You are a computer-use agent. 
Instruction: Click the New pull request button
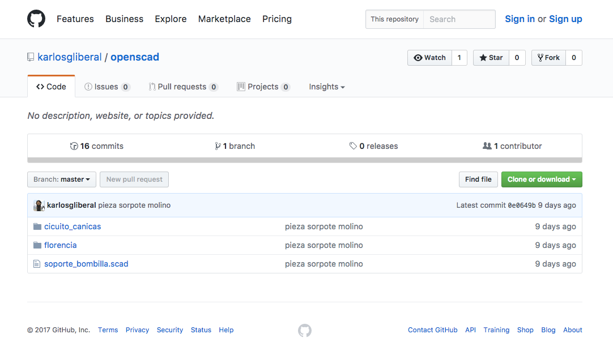(x=134, y=179)
